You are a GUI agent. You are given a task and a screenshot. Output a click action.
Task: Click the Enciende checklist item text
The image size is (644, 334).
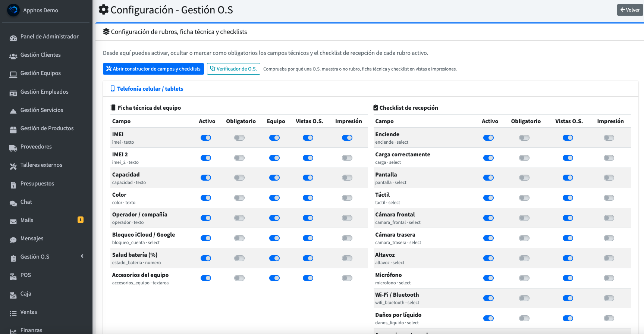387,134
